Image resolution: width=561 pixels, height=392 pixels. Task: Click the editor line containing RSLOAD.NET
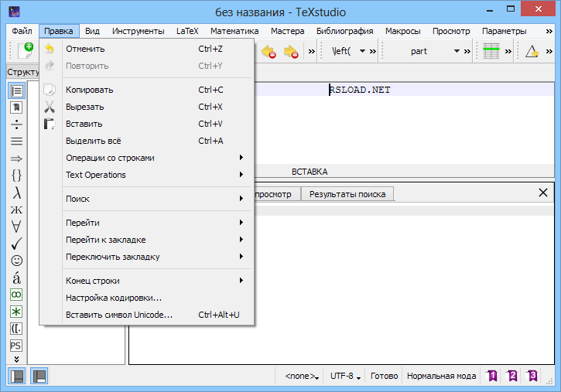tap(404, 90)
